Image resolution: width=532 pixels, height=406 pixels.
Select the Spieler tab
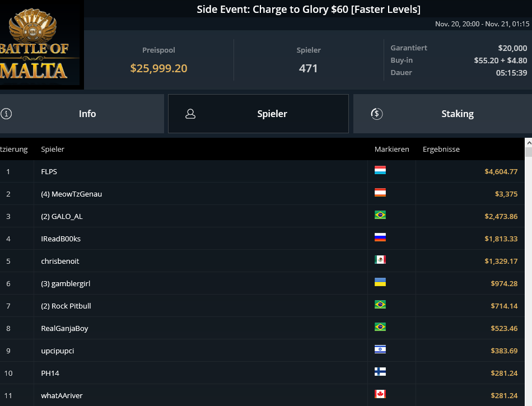coord(258,114)
